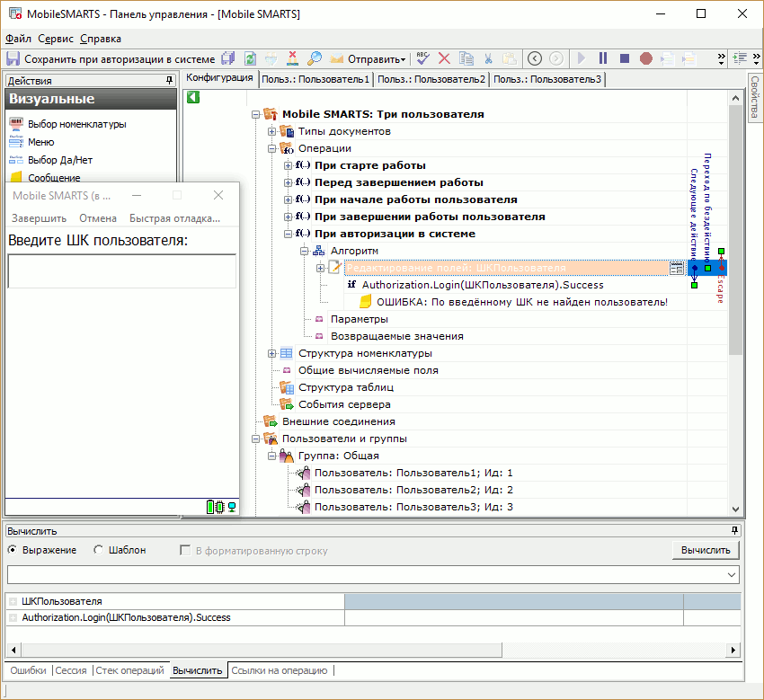The width and height of the screenshot is (764, 700).
Task: Click the green back arrow in Configuration panel
Action: 193,97
